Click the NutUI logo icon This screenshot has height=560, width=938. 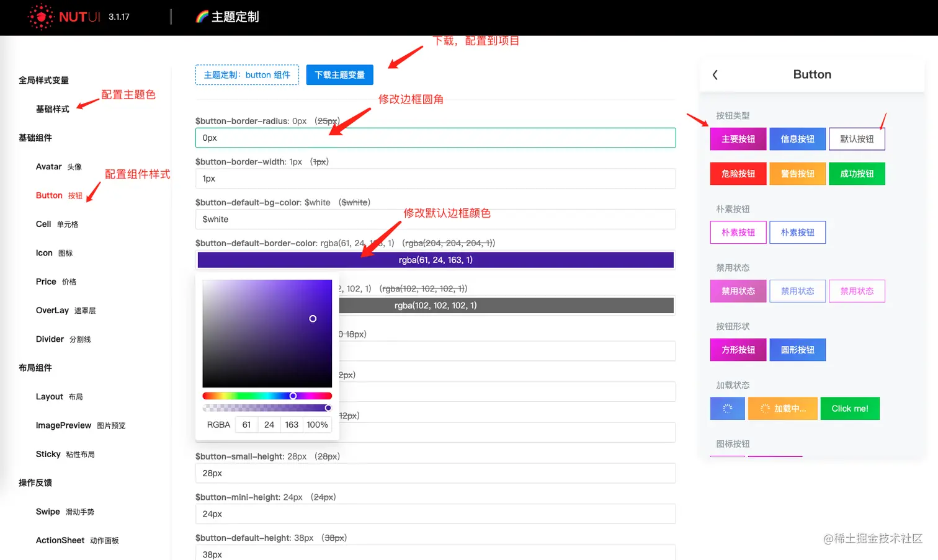[41, 17]
